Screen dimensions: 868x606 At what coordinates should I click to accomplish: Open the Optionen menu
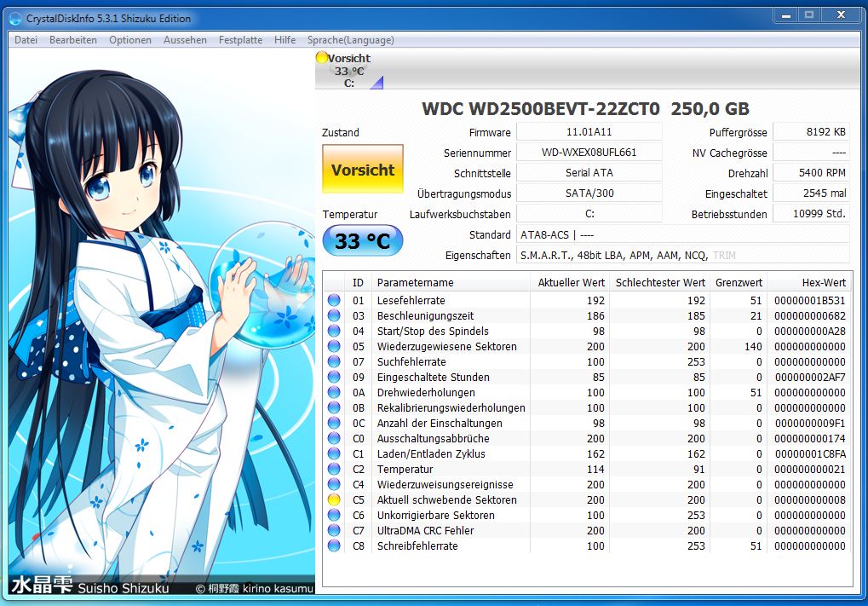click(130, 40)
